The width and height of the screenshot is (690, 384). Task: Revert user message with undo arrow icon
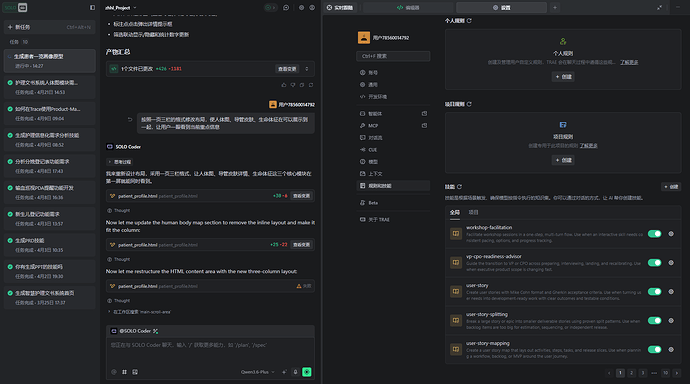[130, 119]
